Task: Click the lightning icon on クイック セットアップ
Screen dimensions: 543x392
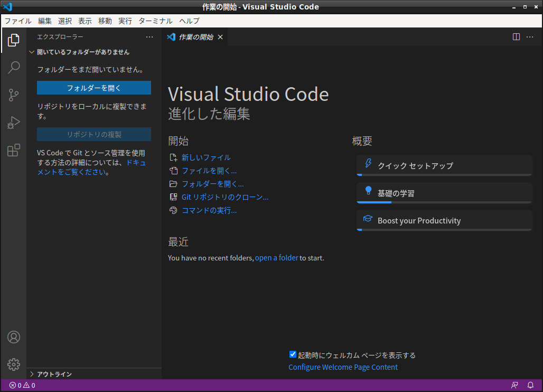Action: [368, 163]
